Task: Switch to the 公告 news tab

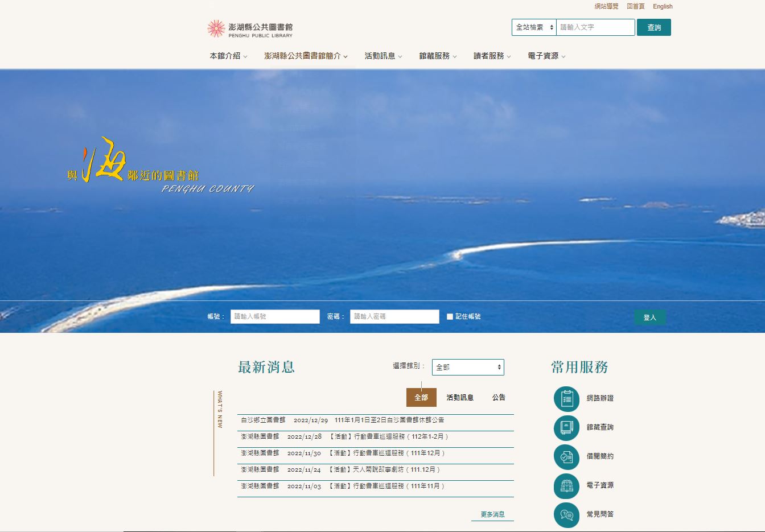Action: click(x=499, y=398)
